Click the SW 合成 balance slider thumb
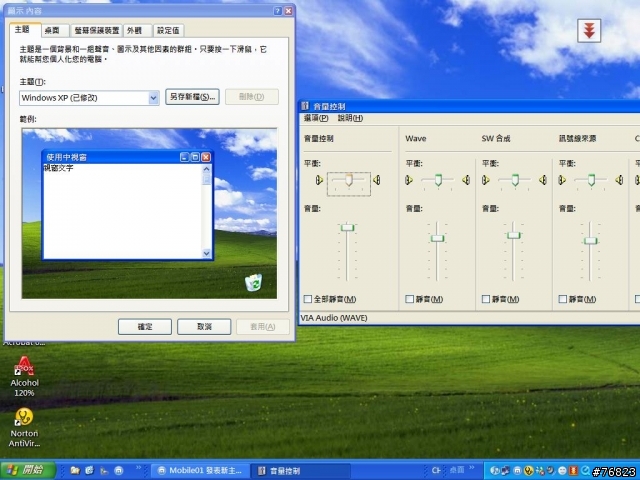The image size is (640, 480). (x=515, y=180)
